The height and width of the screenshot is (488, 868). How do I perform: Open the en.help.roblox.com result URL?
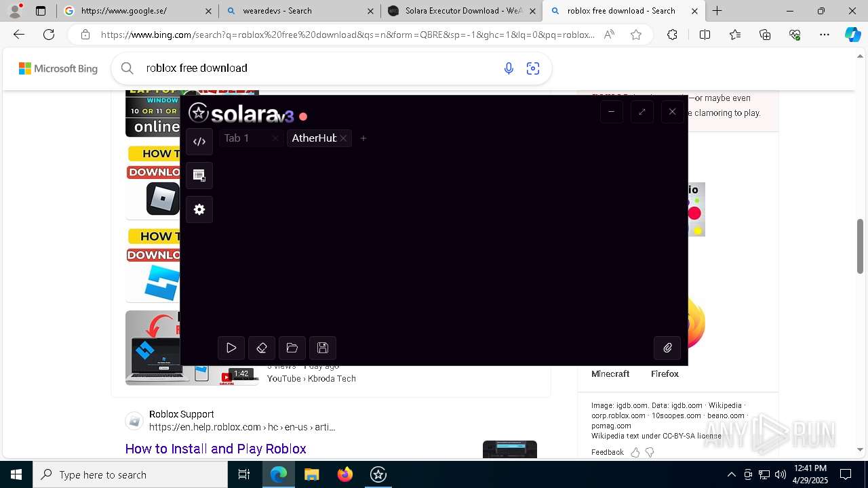[x=242, y=427]
